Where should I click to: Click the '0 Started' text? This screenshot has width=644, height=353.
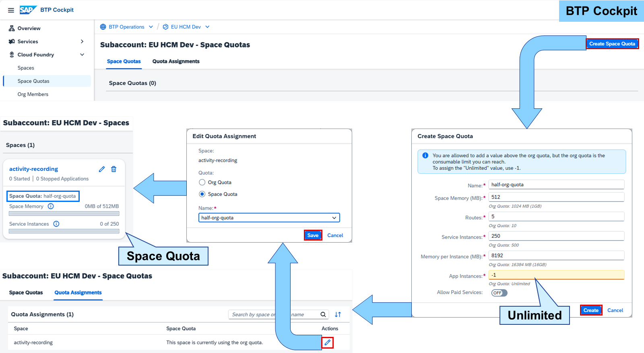point(20,179)
